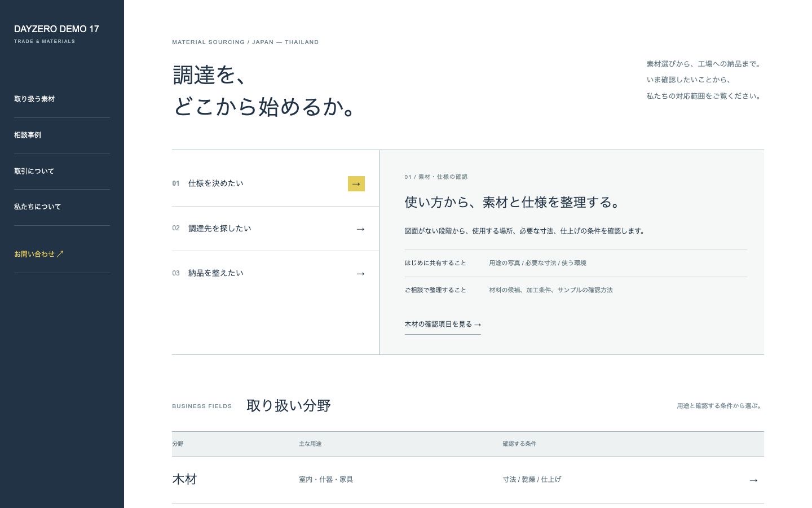This screenshot has width=812, height=508.
Task: Click the 取り扱い分野 section heading
Action: point(289,406)
